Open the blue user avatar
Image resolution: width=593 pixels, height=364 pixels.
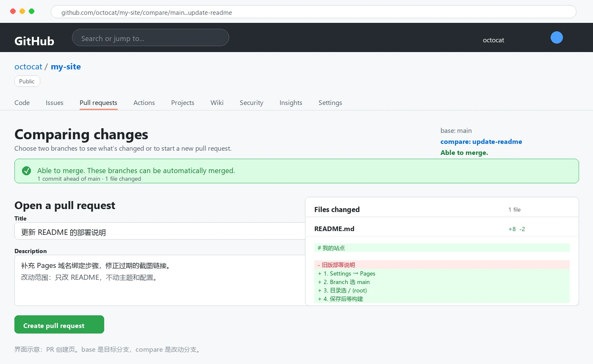557,38
